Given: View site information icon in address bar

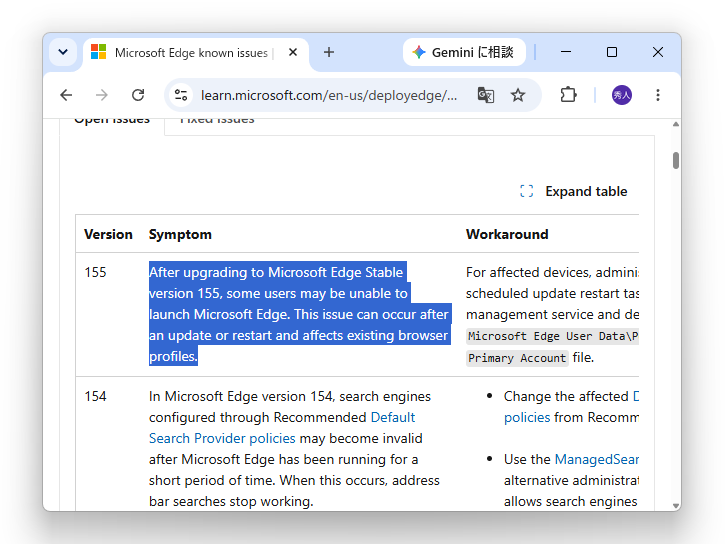Looking at the screenshot, I should click(x=181, y=95).
